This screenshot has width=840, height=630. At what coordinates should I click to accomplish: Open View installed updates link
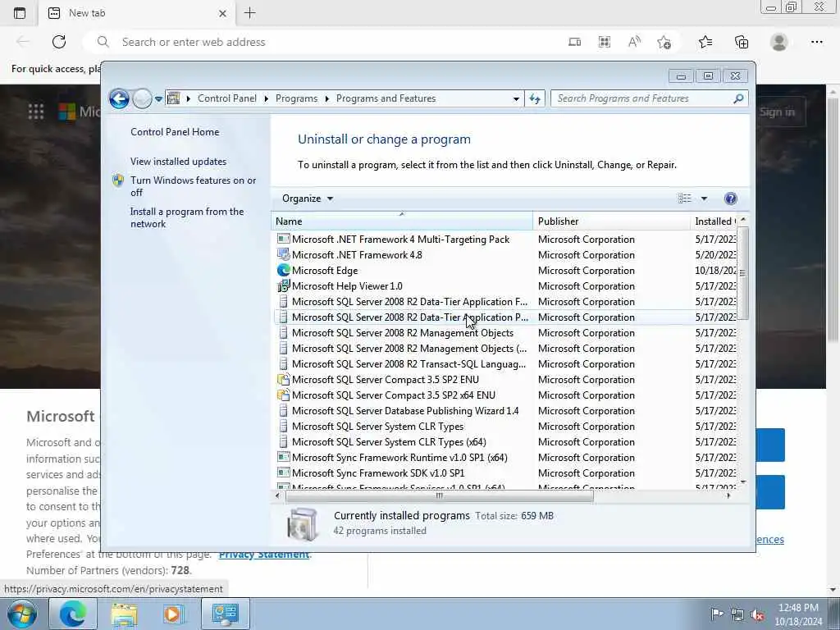point(178,162)
